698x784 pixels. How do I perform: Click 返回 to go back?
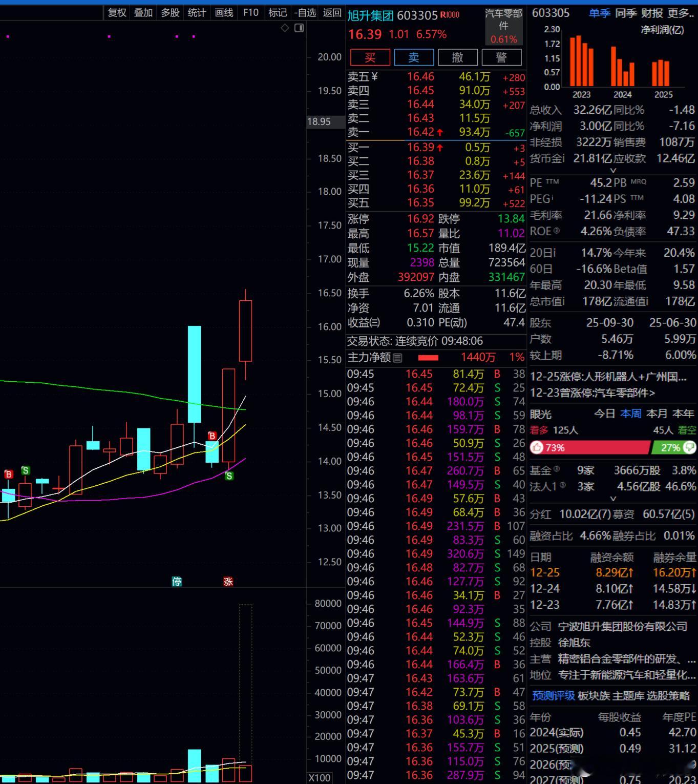[332, 13]
